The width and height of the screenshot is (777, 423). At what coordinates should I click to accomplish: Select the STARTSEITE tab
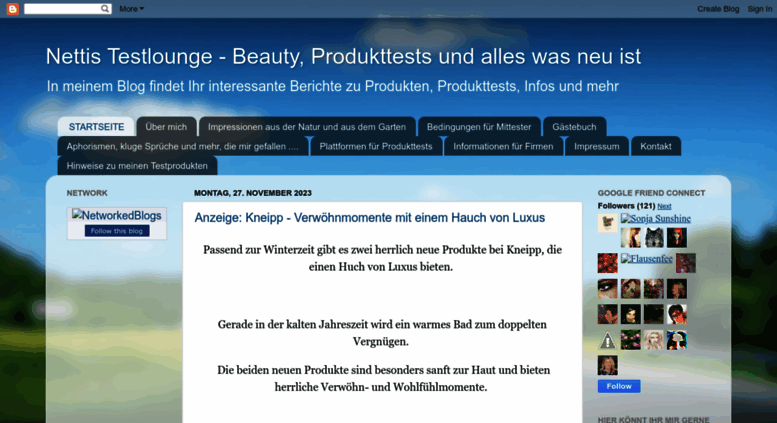96,127
